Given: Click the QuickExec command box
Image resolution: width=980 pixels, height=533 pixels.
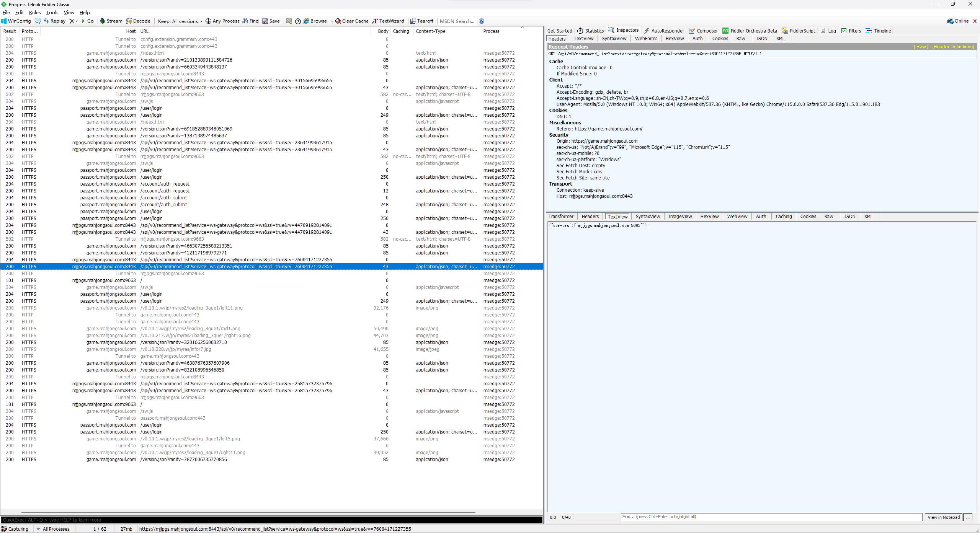Looking at the screenshot, I should click(271, 520).
